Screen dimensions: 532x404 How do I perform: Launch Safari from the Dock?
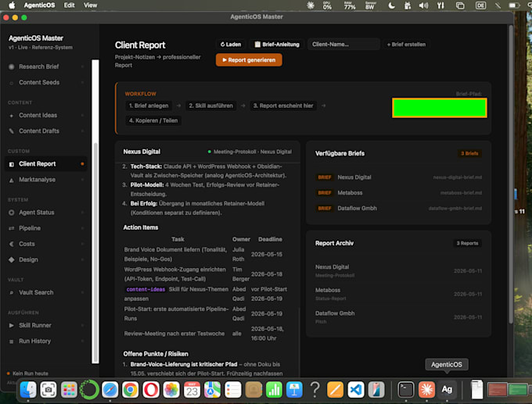110,389
